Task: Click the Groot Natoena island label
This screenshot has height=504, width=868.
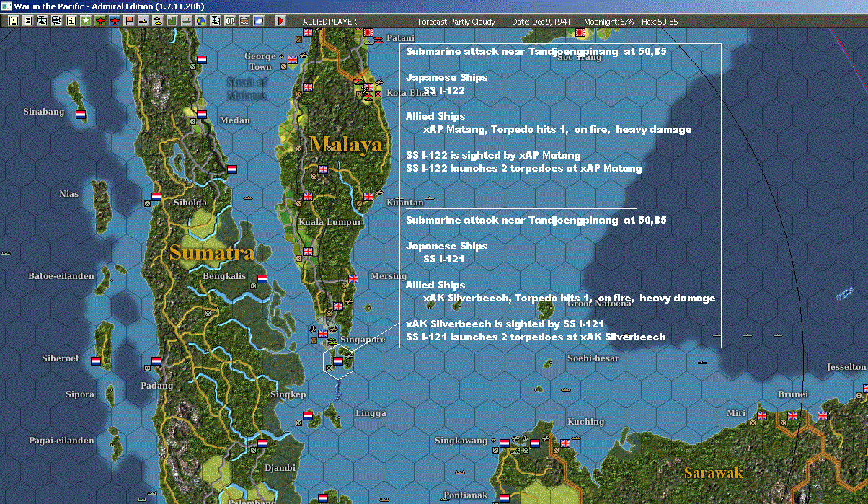Action: tap(599, 304)
